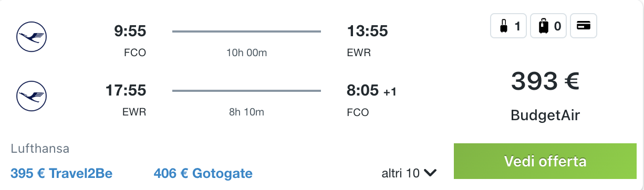Click the 8h 10m return duration line

click(246, 91)
